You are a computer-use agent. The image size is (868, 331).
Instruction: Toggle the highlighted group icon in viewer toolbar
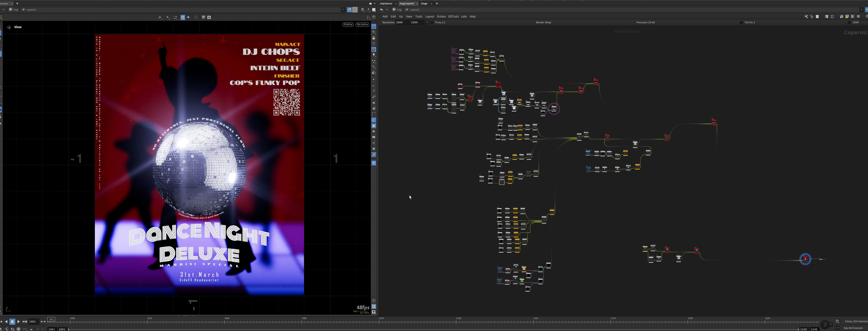click(183, 17)
